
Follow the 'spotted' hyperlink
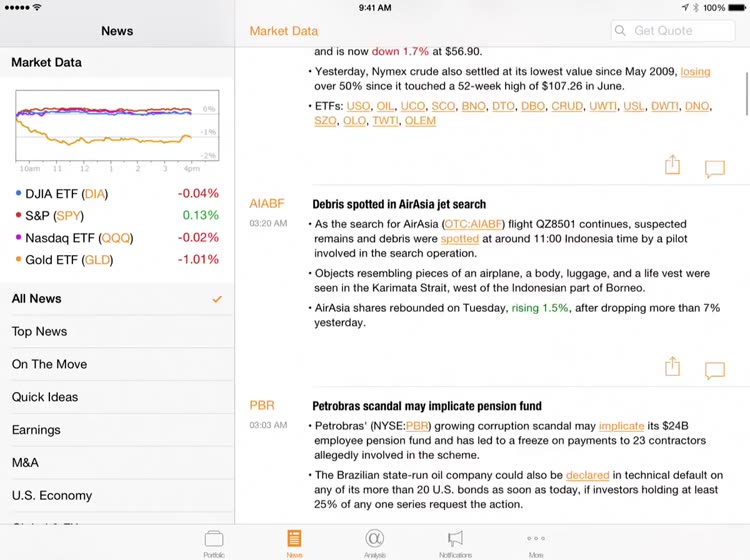coord(460,239)
